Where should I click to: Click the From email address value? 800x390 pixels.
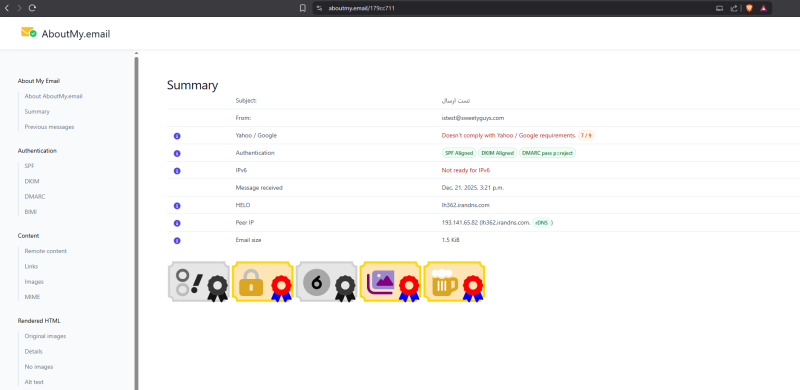tap(473, 118)
